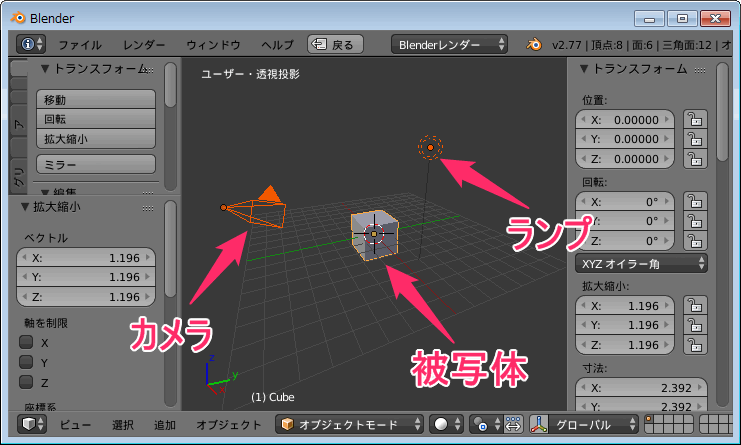Open the pivot point dropdown

486,424
